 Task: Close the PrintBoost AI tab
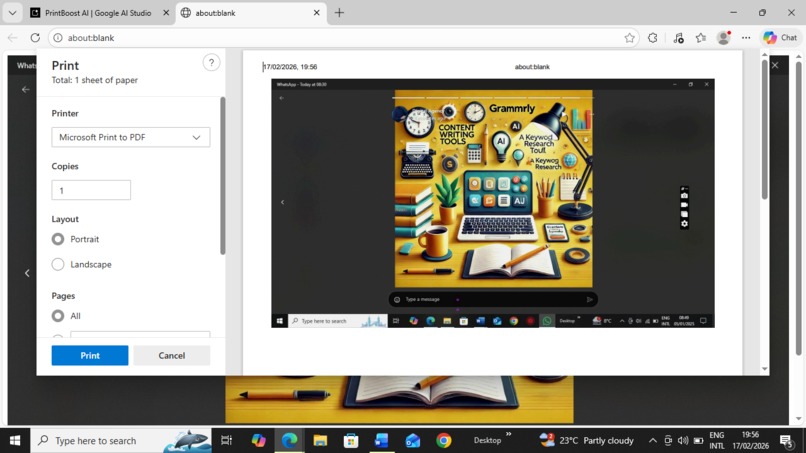tap(166, 13)
